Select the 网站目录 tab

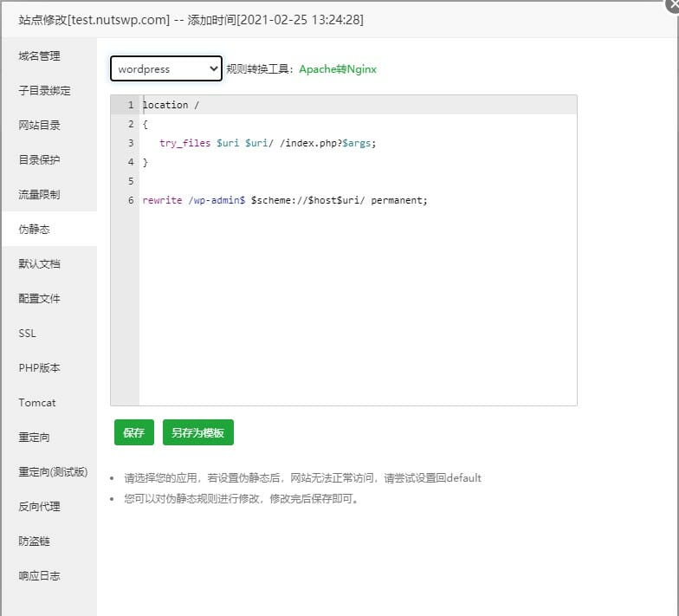click(x=49, y=125)
